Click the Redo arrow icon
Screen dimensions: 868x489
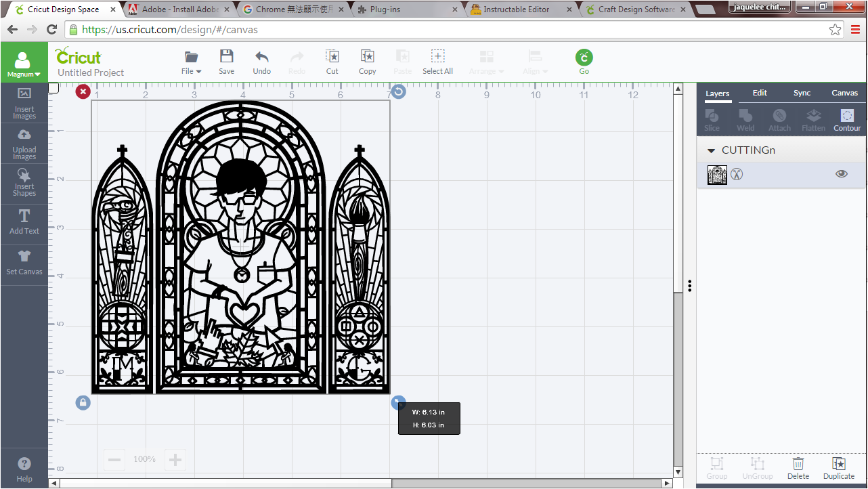297,57
